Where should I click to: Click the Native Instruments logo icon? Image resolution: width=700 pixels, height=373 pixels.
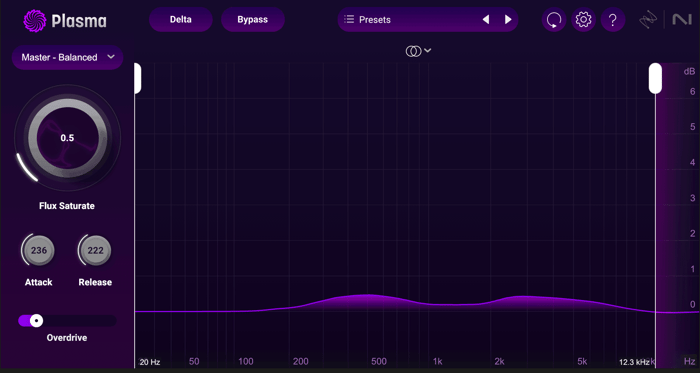pyautogui.click(x=681, y=20)
